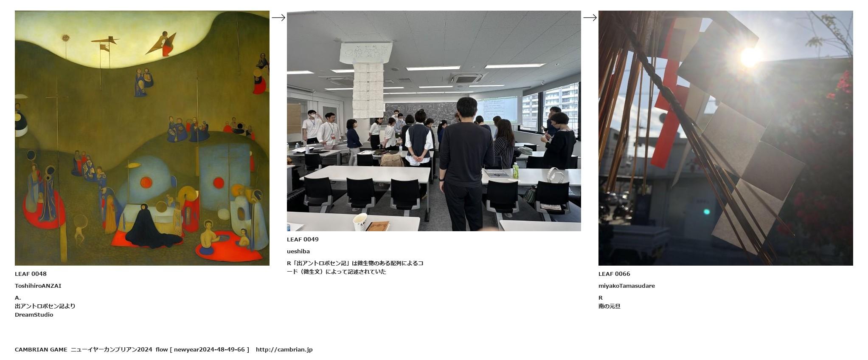Click the Japanese description under LEAF 0049
The width and height of the screenshot is (868, 360).
point(355,267)
